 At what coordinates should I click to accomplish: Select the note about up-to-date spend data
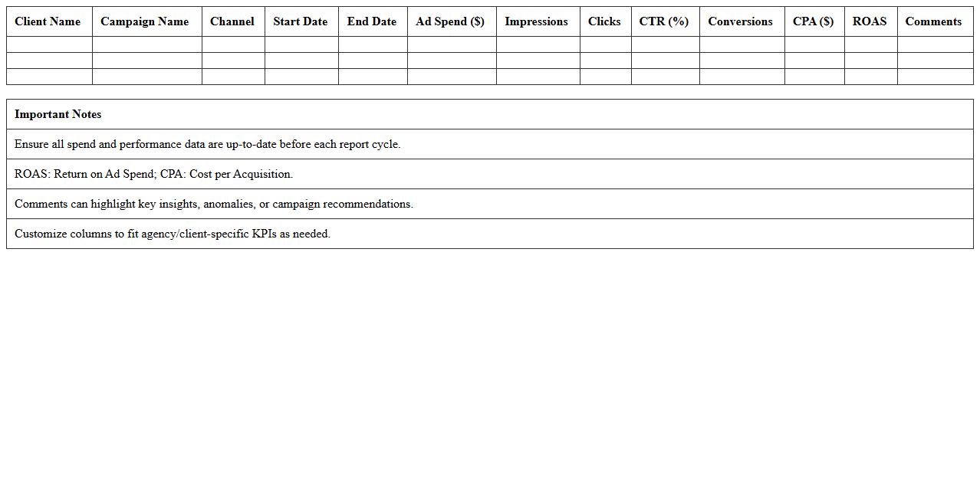pos(207,144)
